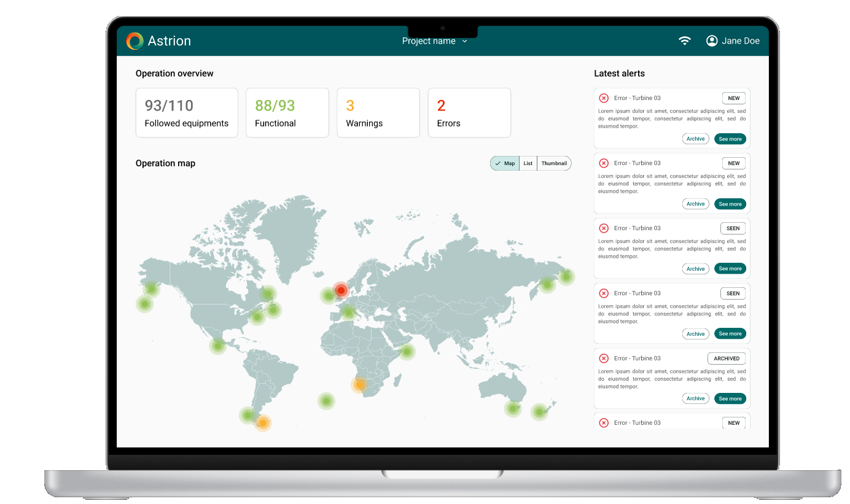The width and height of the screenshot is (850, 504).
Task: Click the ARCHIVED status tag on the fifth alert
Action: click(727, 359)
